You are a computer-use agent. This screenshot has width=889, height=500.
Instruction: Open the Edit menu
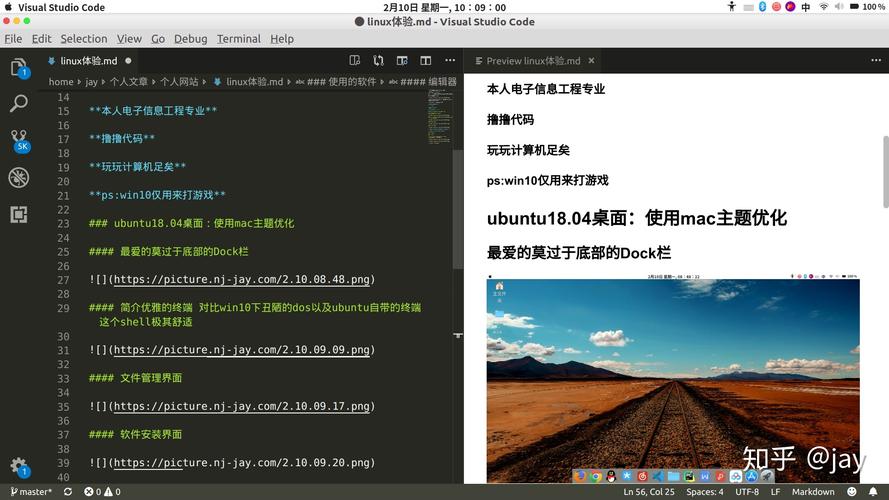(41, 39)
